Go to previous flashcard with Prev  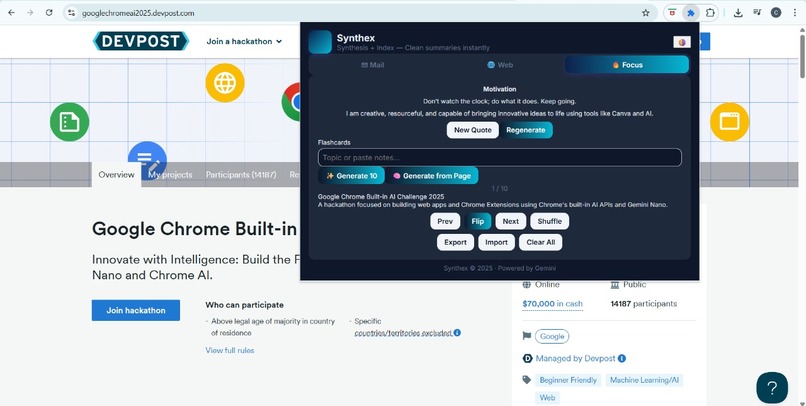[445, 222]
